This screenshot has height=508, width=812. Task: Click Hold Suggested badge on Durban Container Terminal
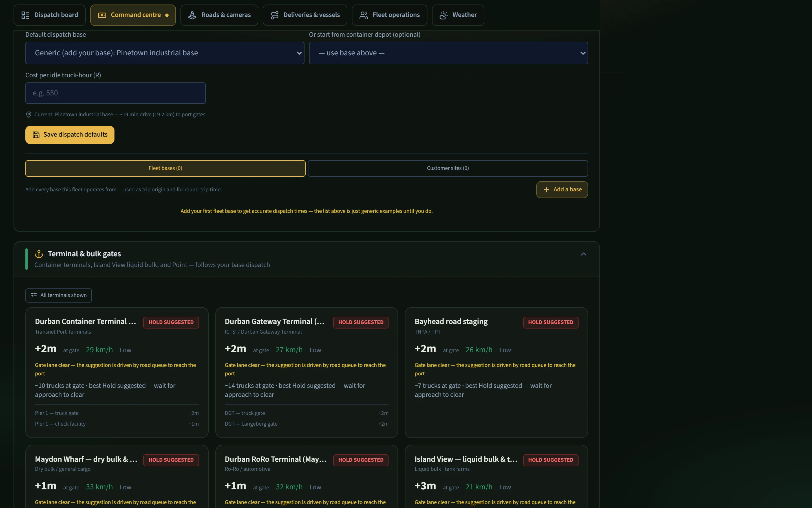click(x=171, y=323)
